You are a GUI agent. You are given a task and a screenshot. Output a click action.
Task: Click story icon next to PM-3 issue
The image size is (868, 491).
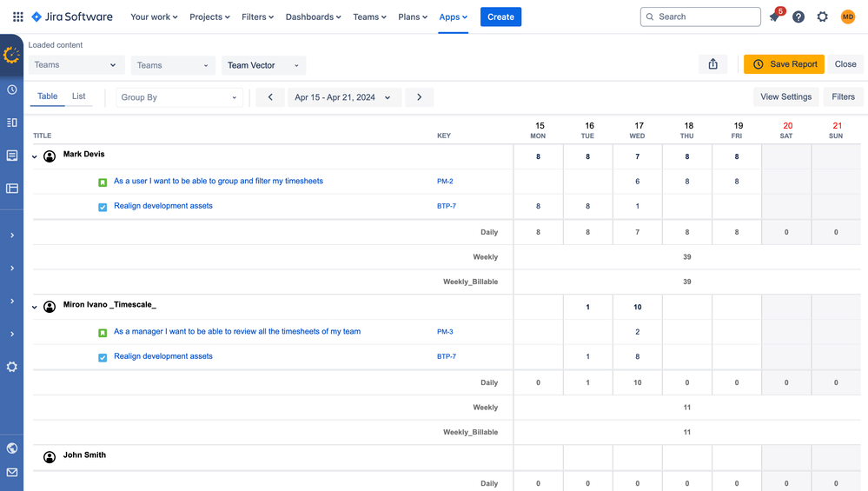103,333
